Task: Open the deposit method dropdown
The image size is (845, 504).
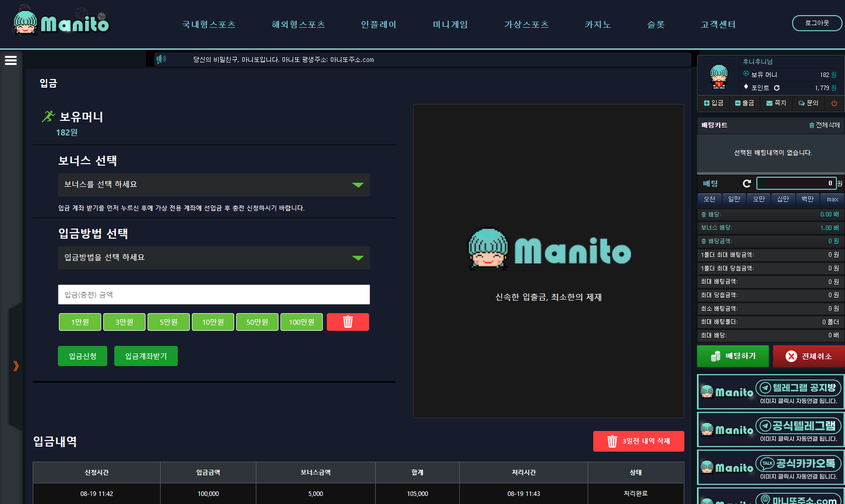Action: (x=214, y=258)
